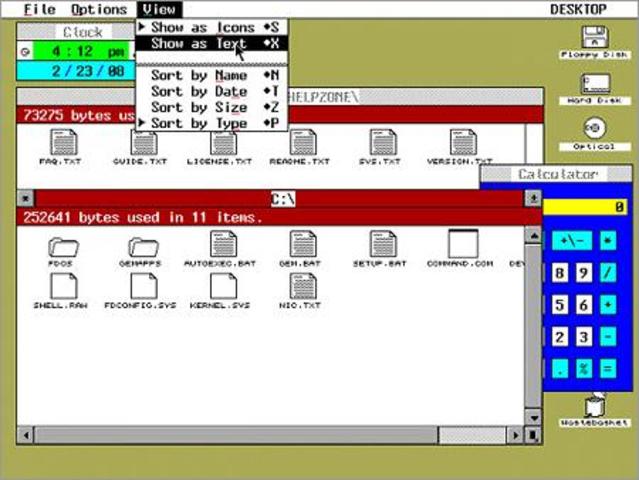Click the C:\ window scroll down arrow
The width and height of the screenshot is (639, 480).
tap(533, 418)
